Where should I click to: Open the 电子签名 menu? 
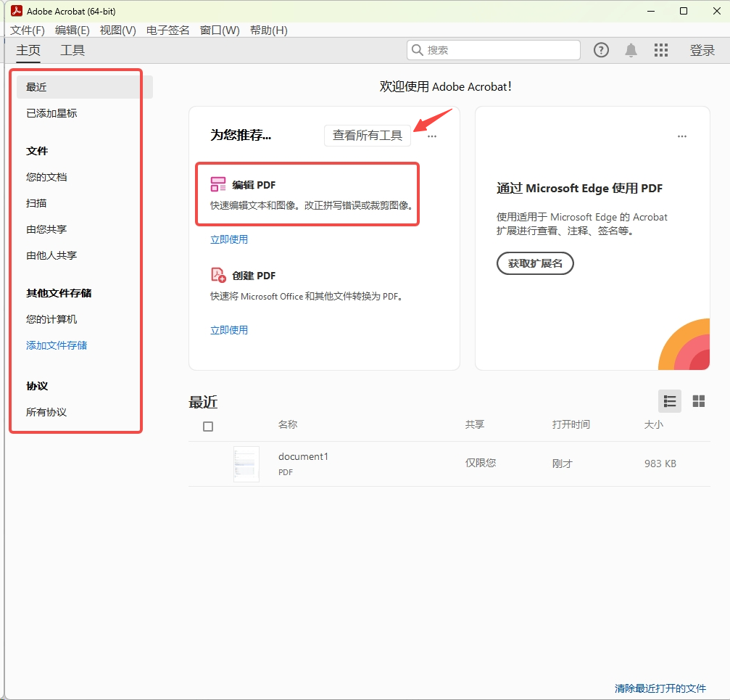pos(167,30)
